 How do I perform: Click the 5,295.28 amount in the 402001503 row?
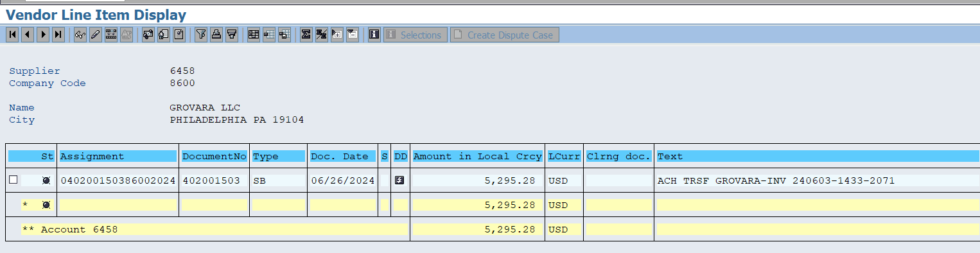(477, 180)
